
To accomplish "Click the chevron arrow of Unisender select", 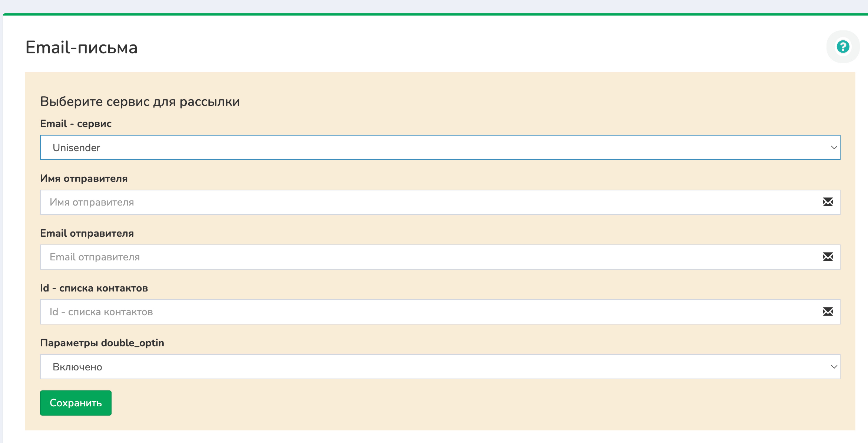I will (x=834, y=147).
